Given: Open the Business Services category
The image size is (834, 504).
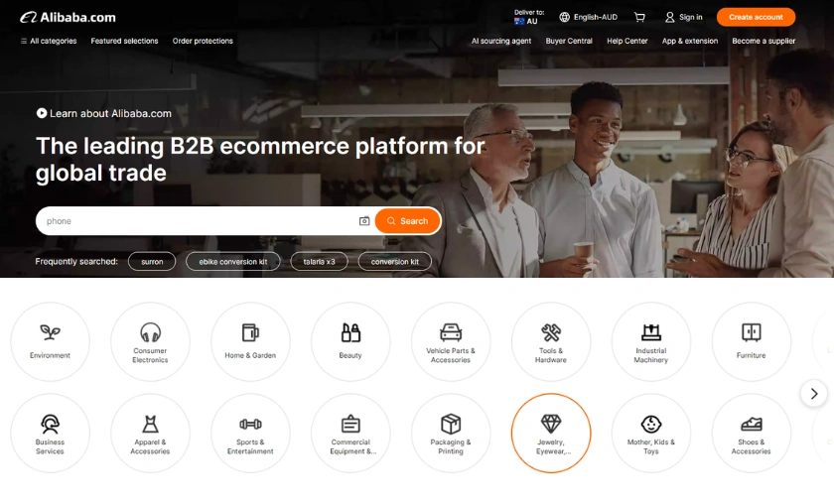Looking at the screenshot, I should coord(50,433).
